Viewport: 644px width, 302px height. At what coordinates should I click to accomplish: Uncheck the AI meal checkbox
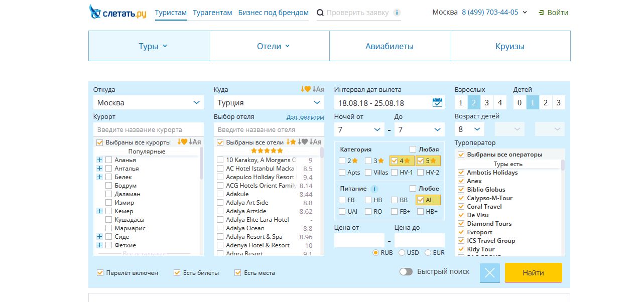[x=420, y=200]
